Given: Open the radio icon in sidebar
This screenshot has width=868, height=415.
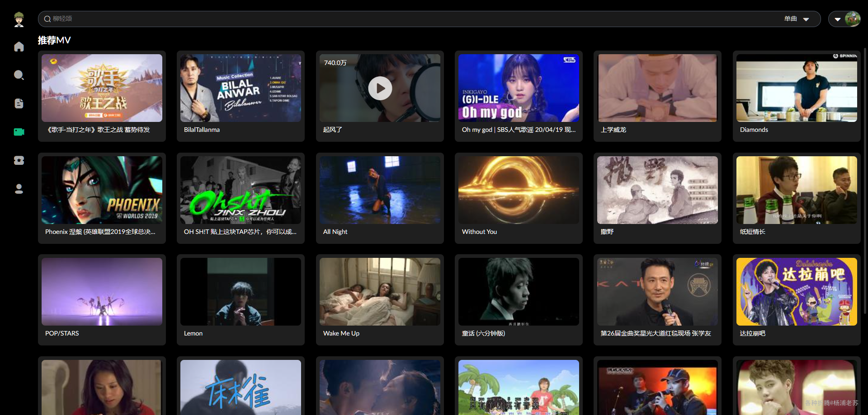Looking at the screenshot, I should tap(19, 160).
